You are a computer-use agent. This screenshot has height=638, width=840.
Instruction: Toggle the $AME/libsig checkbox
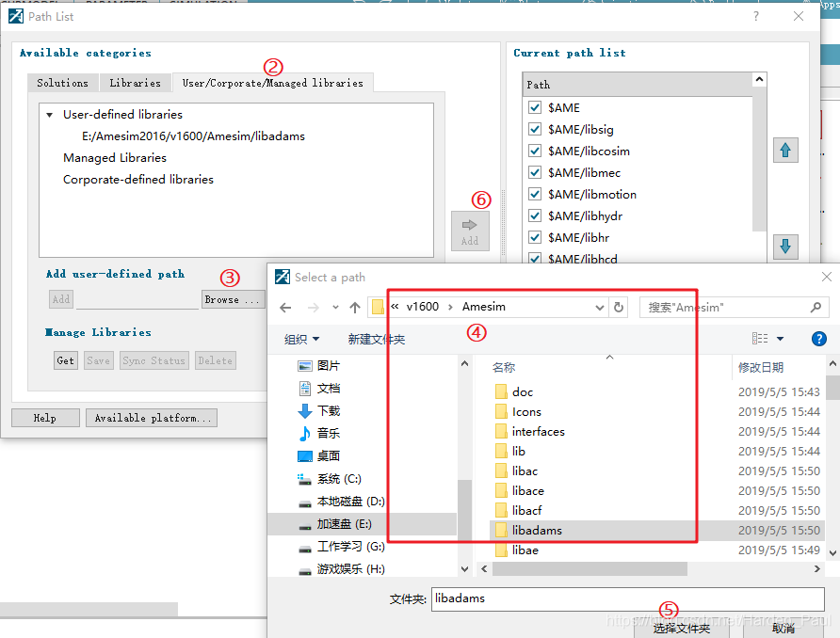(535, 129)
